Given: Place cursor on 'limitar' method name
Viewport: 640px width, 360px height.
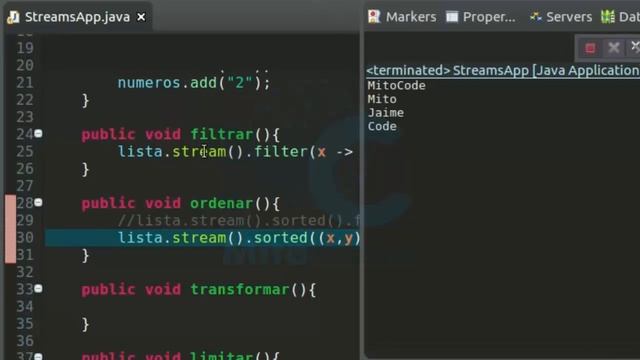Looking at the screenshot, I should (x=222, y=356).
